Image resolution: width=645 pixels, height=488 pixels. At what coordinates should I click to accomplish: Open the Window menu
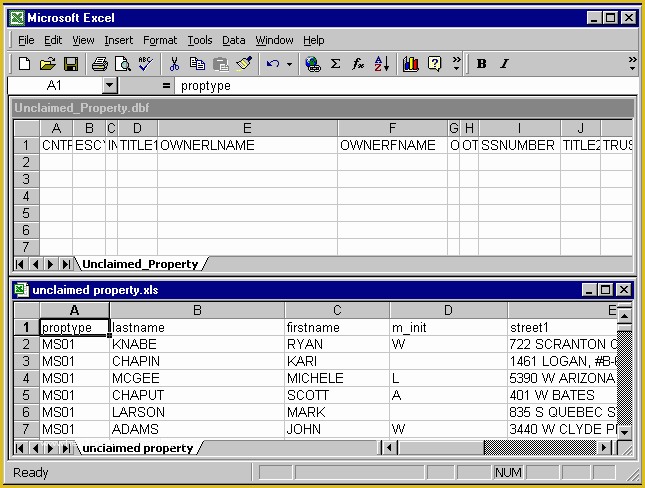coord(274,40)
